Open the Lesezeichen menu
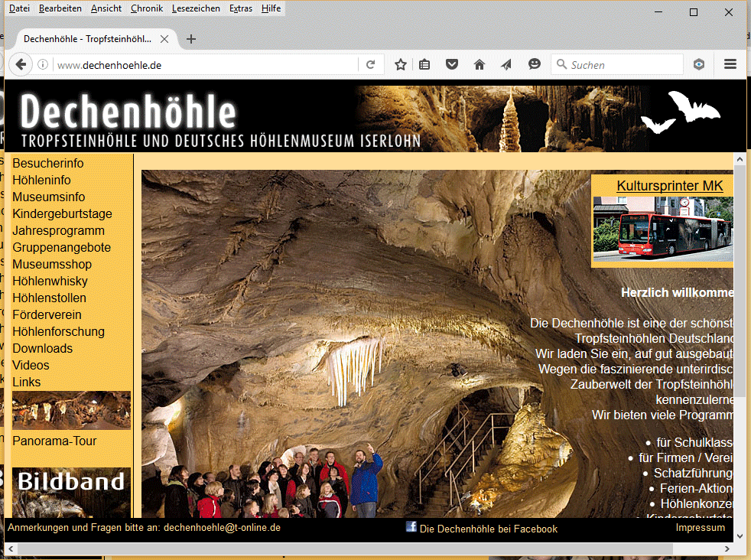751x560 pixels. point(196,8)
